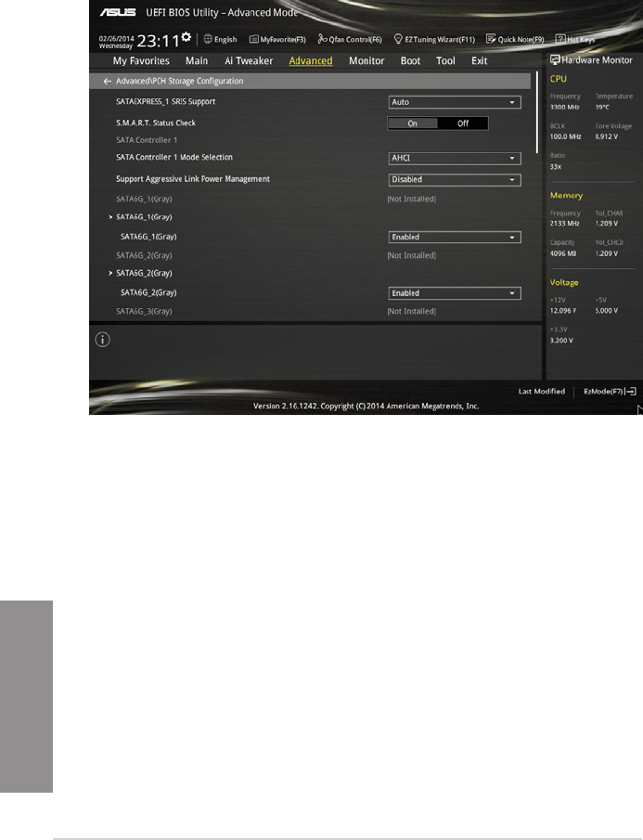Switch to the Monitor tab
This screenshot has height=840, width=643.
367,61
